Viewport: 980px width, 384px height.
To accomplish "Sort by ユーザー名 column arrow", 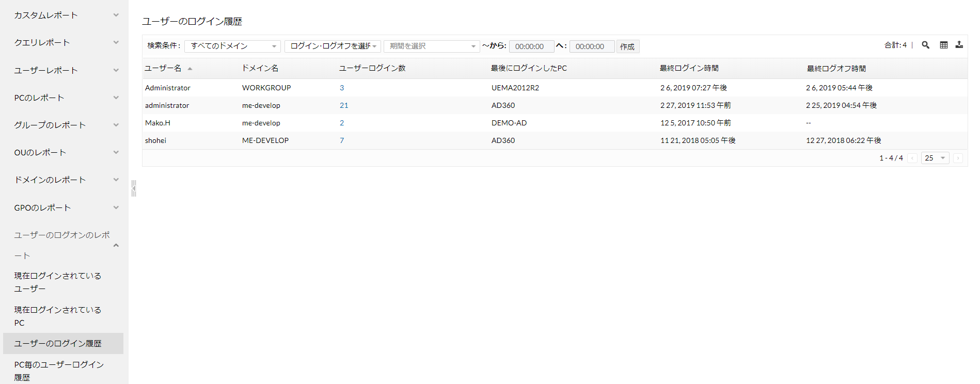I will click(x=190, y=69).
